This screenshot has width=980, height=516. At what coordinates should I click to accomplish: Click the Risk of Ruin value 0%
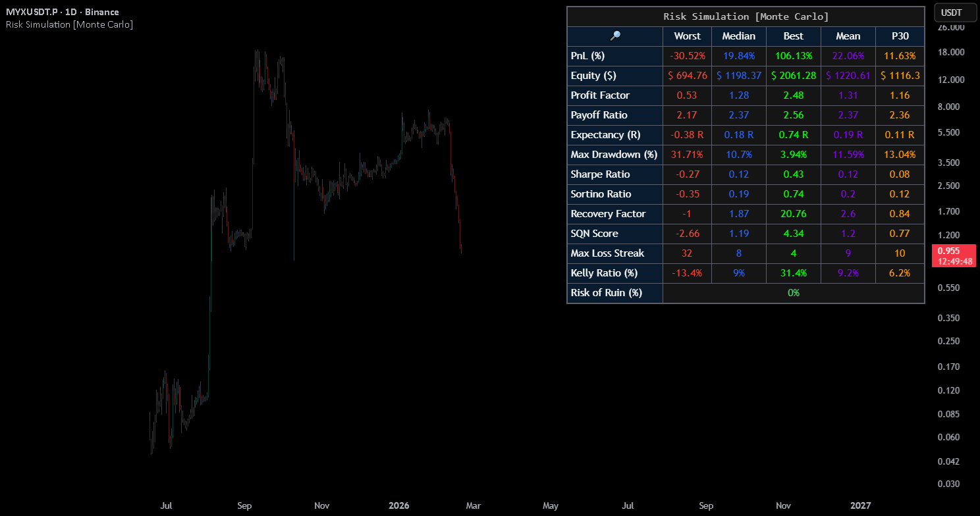794,293
